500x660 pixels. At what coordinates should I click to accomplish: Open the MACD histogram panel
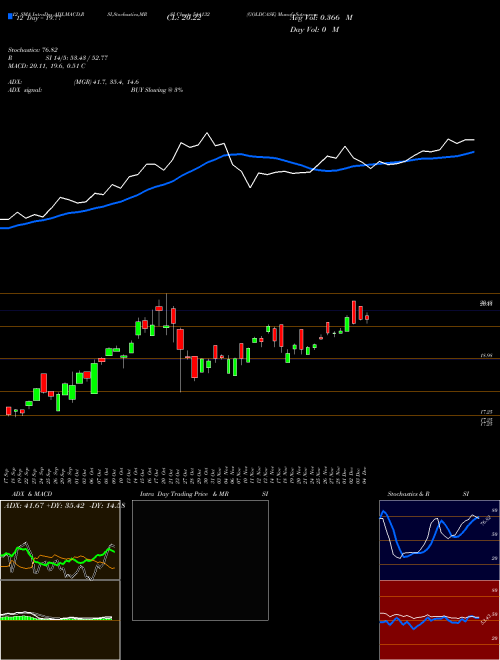[x=60, y=620]
